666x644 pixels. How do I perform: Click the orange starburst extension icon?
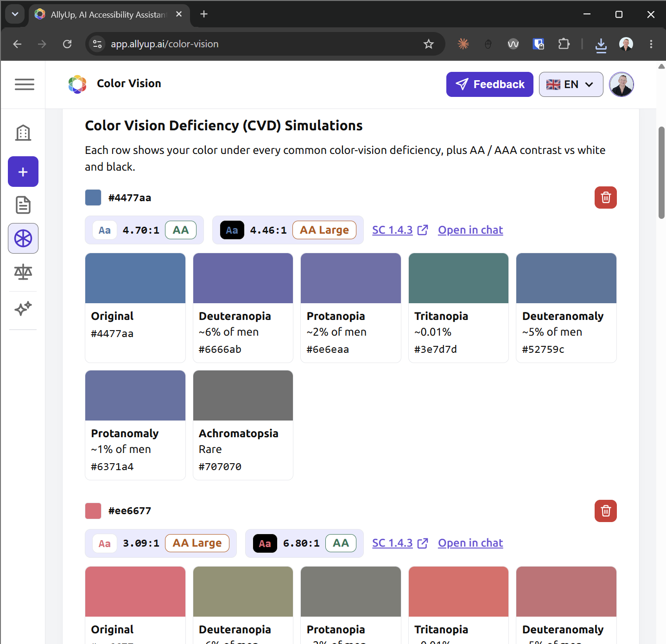(463, 44)
